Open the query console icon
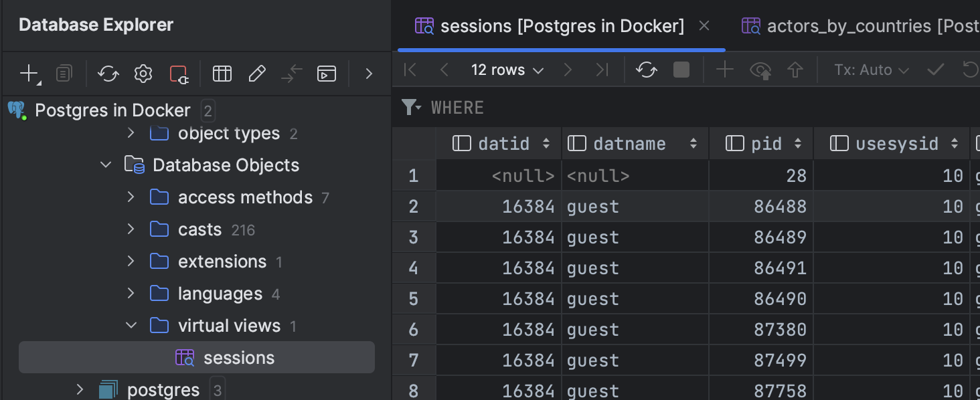Screen dimensions: 980x400 (x=327, y=74)
